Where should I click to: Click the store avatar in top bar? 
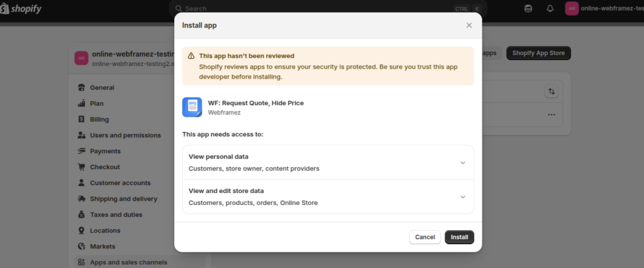pos(572,9)
